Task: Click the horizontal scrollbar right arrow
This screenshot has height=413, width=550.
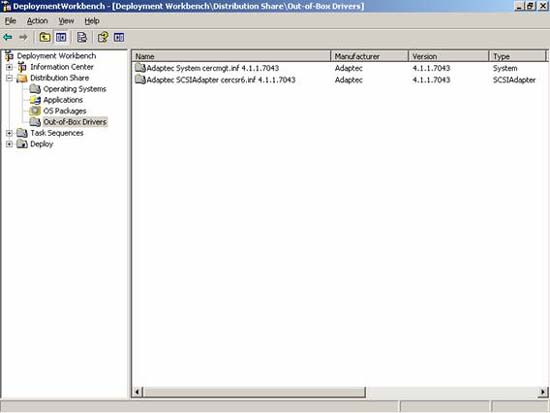Action: [x=543, y=392]
